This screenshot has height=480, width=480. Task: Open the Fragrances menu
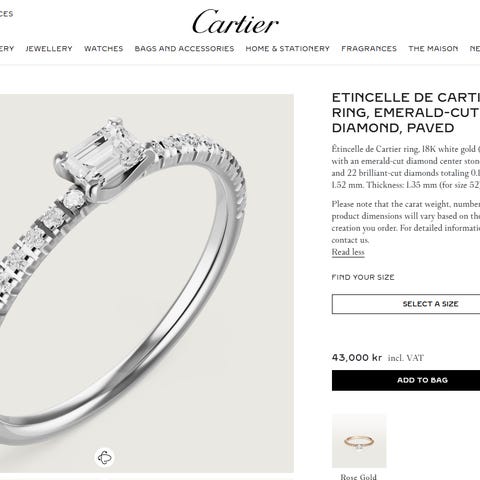[x=369, y=49]
